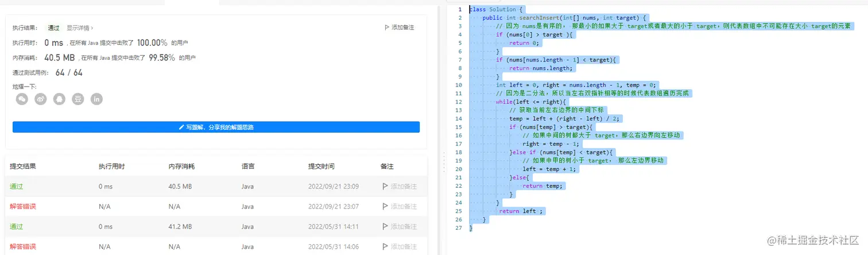The height and width of the screenshot is (255, 868).
Task: Click the 40.5 MB cell in submissions table
Action: point(180,187)
